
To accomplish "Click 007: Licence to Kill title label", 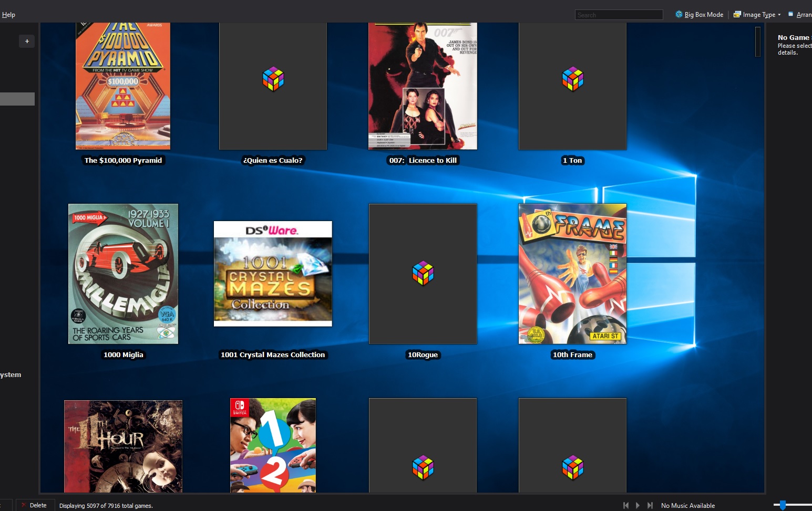I will pos(423,160).
